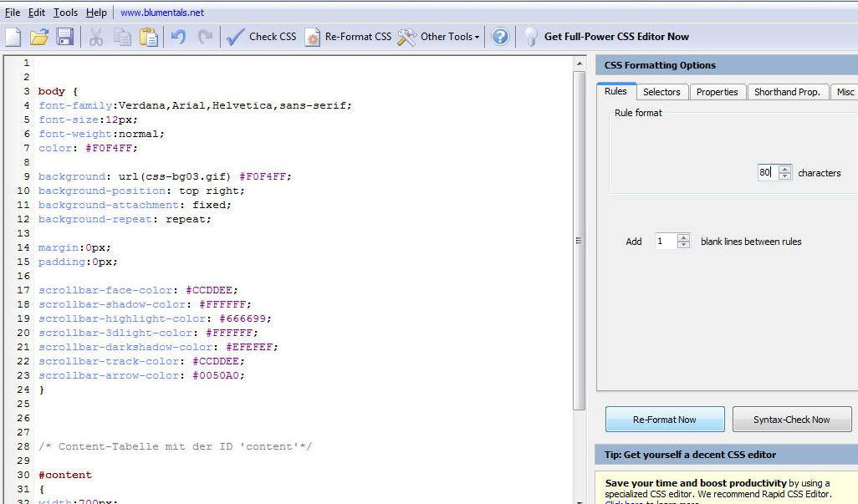
Task: Click the blank lines number input field
Action: [x=665, y=242]
